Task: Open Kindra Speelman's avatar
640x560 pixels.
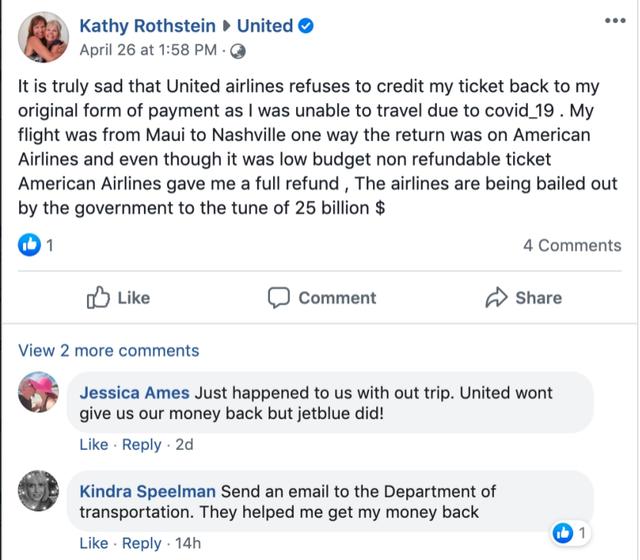Action: click(39, 491)
